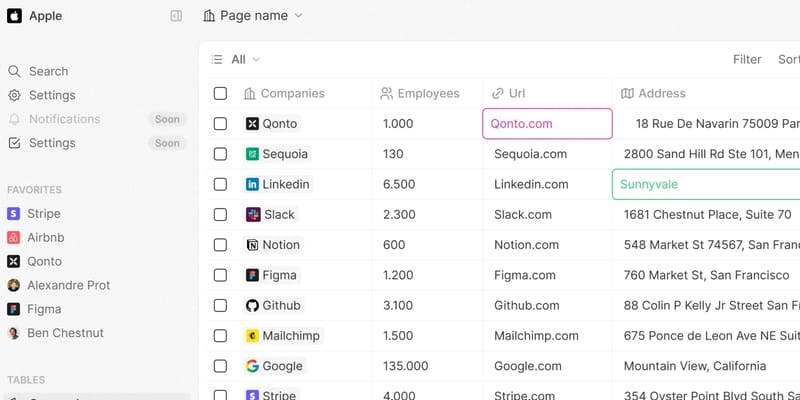800x400 pixels.
Task: Click the Employees column people icon
Action: pos(387,93)
